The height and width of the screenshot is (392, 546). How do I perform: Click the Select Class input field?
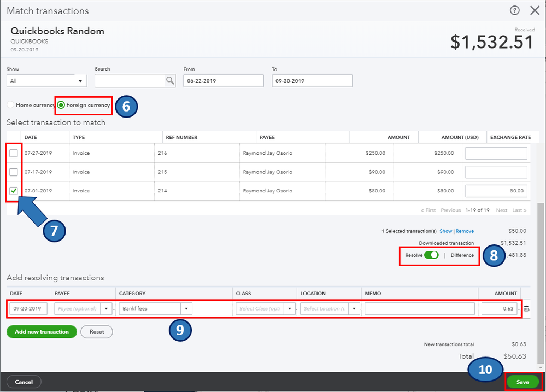(260, 308)
